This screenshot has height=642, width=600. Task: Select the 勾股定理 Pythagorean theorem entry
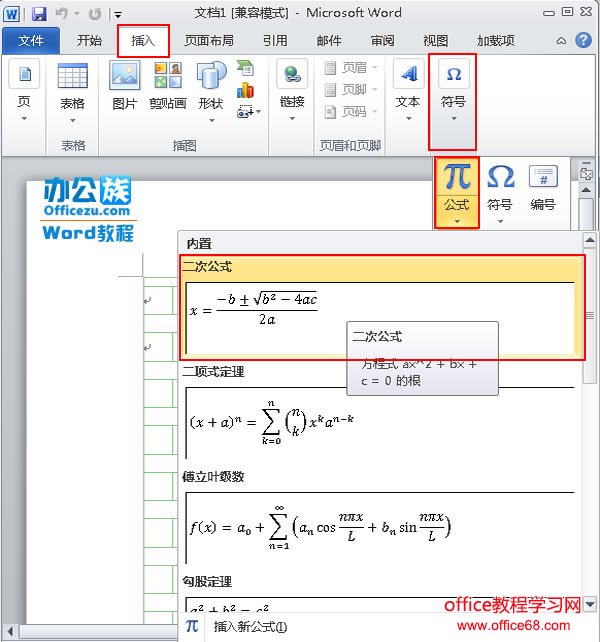pyautogui.click(x=381, y=592)
